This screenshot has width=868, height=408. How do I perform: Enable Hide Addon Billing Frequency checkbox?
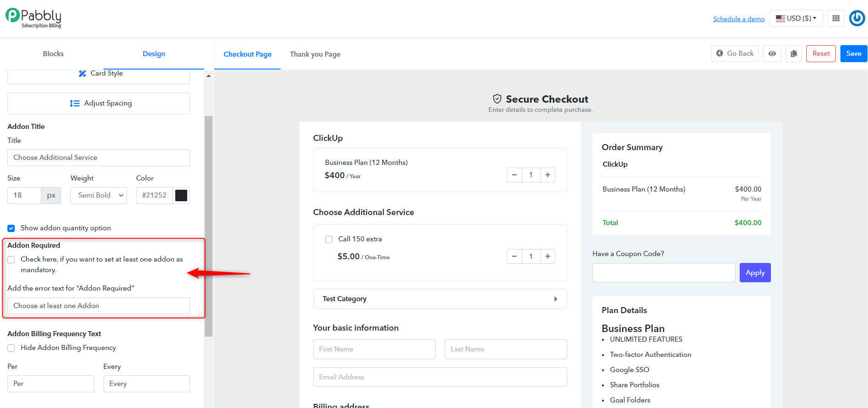(11, 348)
